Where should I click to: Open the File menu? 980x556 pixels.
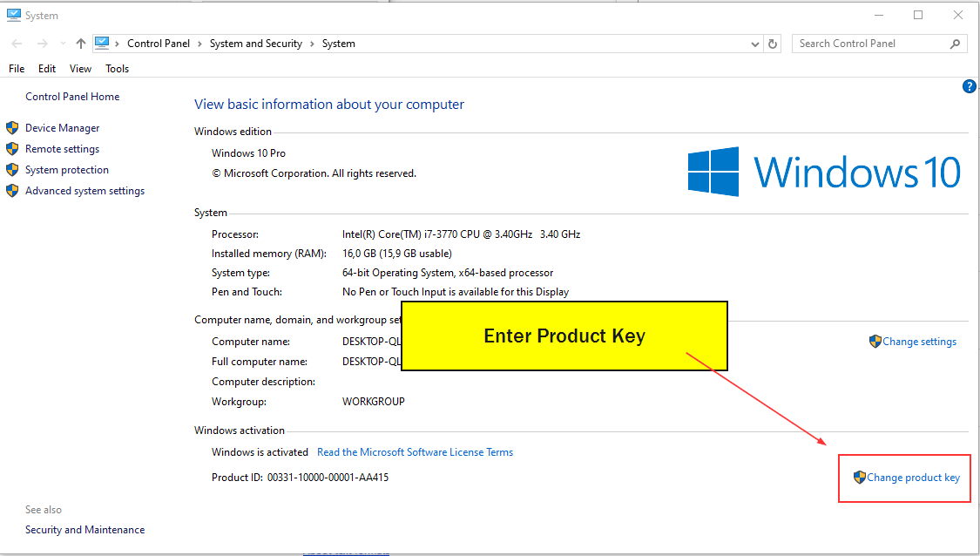click(17, 69)
